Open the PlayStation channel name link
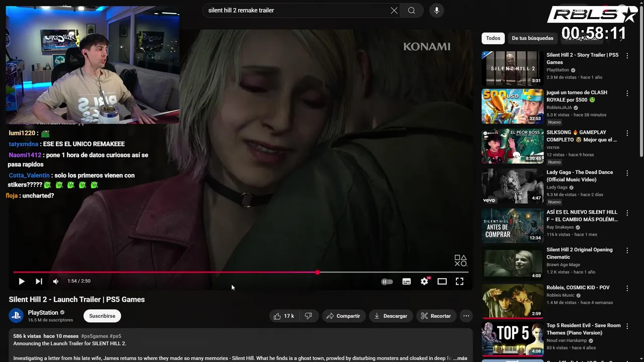Viewport: 644px width, 362px height. 43,313
